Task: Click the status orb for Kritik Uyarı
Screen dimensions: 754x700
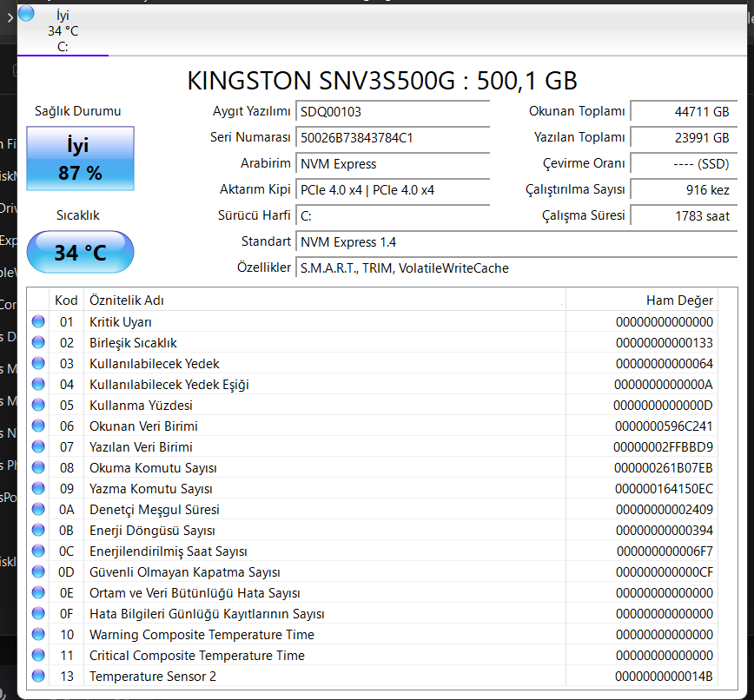Action: click(38, 321)
